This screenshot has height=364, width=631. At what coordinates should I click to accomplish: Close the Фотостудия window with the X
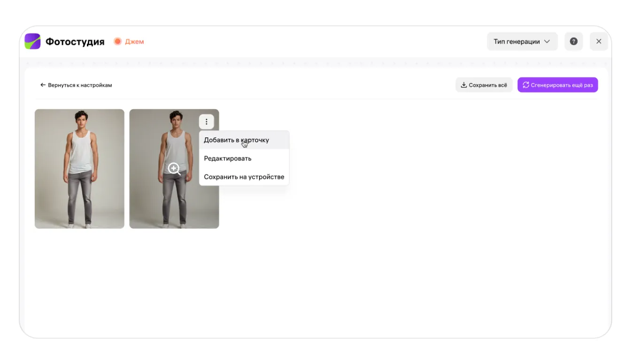point(599,41)
